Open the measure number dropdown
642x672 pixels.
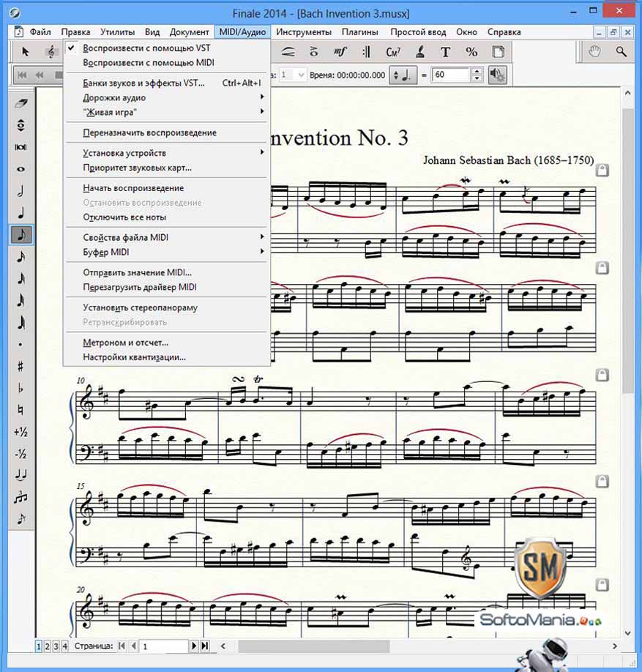[x=301, y=75]
